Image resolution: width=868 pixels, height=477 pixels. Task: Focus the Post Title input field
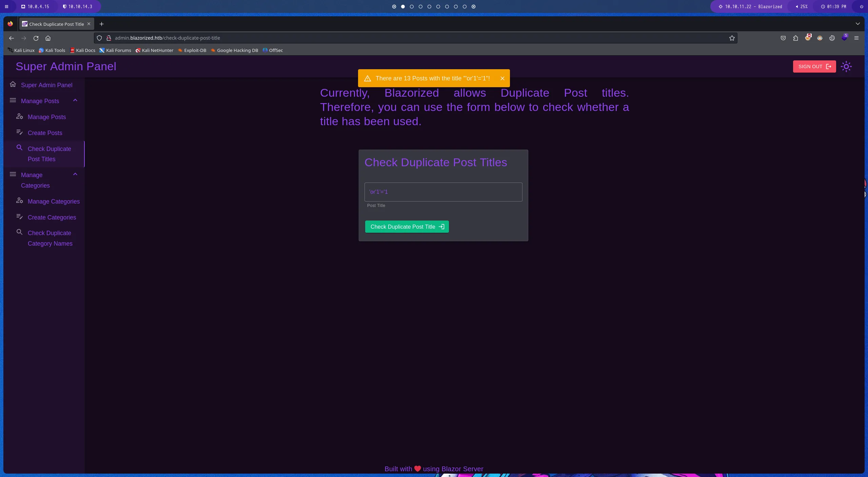443,192
